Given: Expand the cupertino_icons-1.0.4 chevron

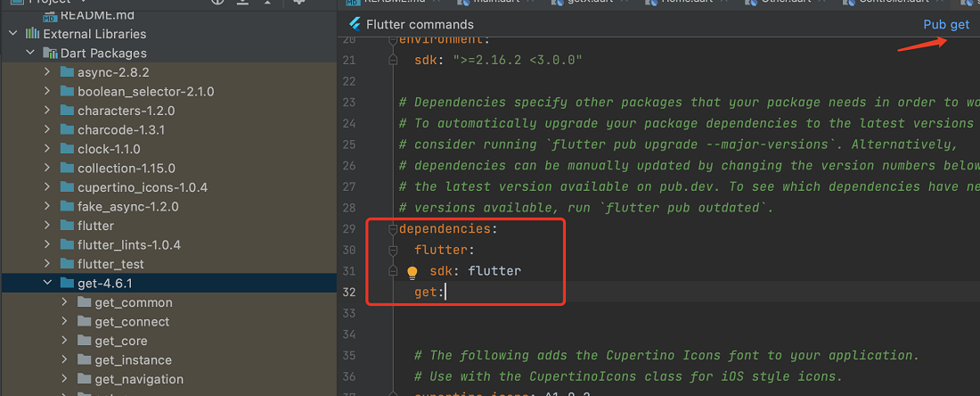Looking at the screenshot, I should pos(47,187).
